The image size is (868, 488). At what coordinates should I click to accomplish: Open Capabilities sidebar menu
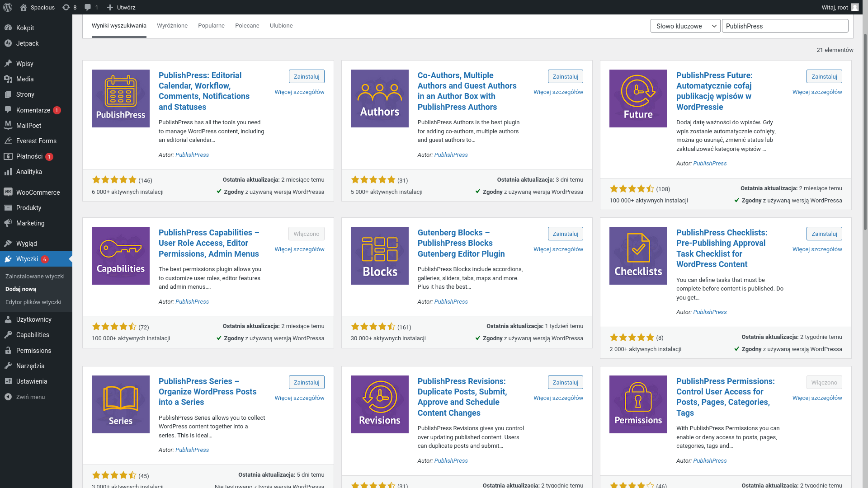(36, 335)
